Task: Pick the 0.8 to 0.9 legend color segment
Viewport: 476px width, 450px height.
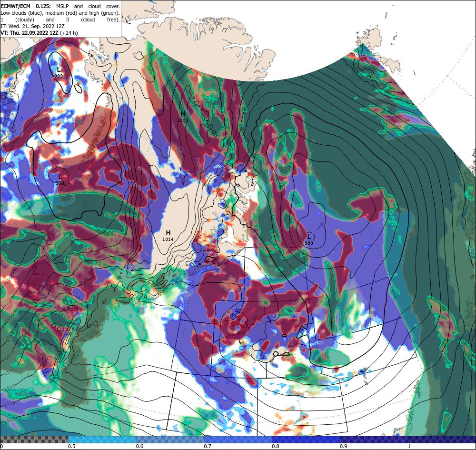Action: coord(306,440)
